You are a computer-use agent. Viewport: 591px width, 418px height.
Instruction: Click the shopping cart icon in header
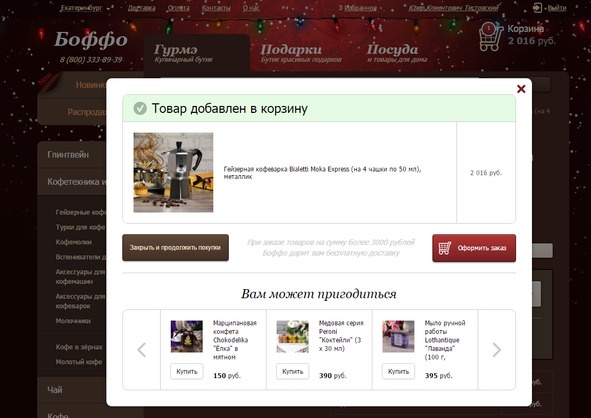pyautogui.click(x=491, y=36)
